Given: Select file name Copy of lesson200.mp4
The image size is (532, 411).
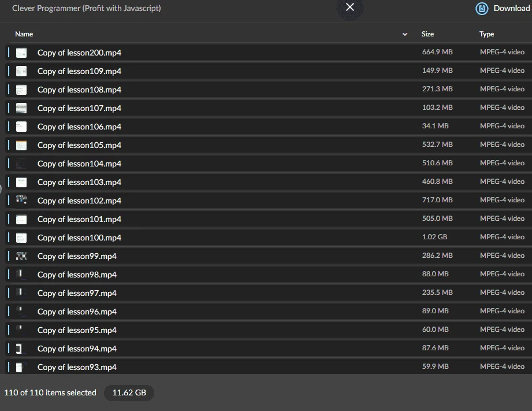Looking at the screenshot, I should coord(79,53).
